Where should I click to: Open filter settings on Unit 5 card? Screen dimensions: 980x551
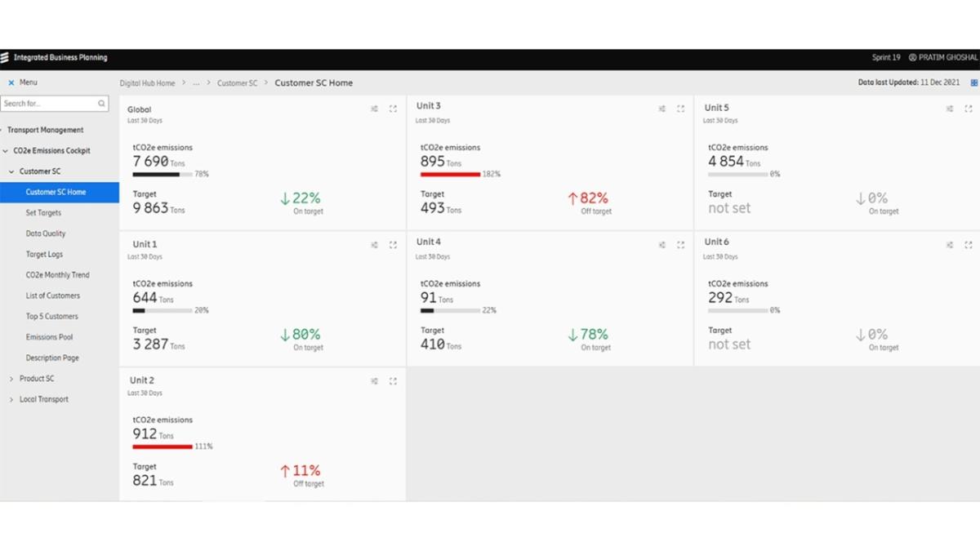click(950, 109)
